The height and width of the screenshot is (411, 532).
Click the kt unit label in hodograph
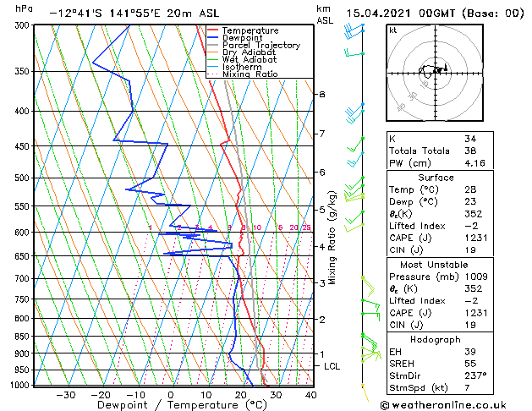coord(393,30)
